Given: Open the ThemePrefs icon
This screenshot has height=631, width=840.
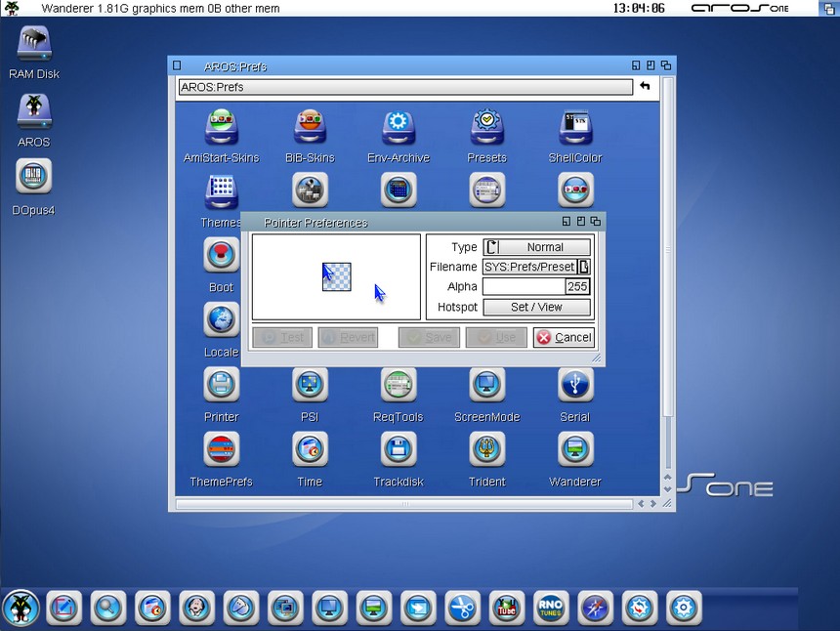Looking at the screenshot, I should [x=221, y=449].
